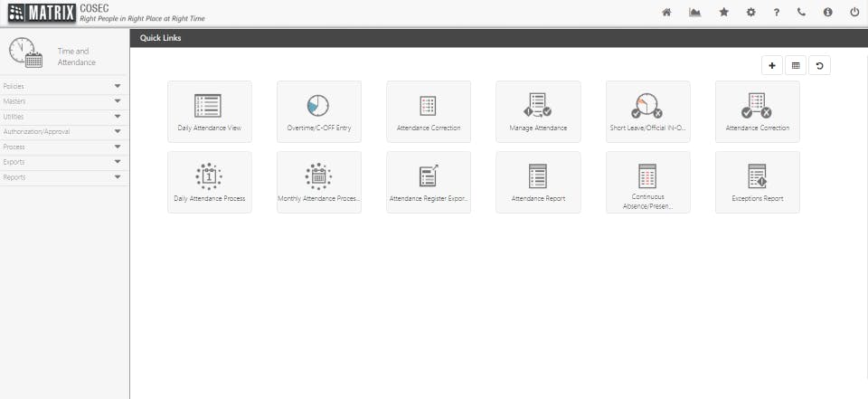Screen dimensions: 868x399
Task: Log out using the power icon
Action: [854, 12]
